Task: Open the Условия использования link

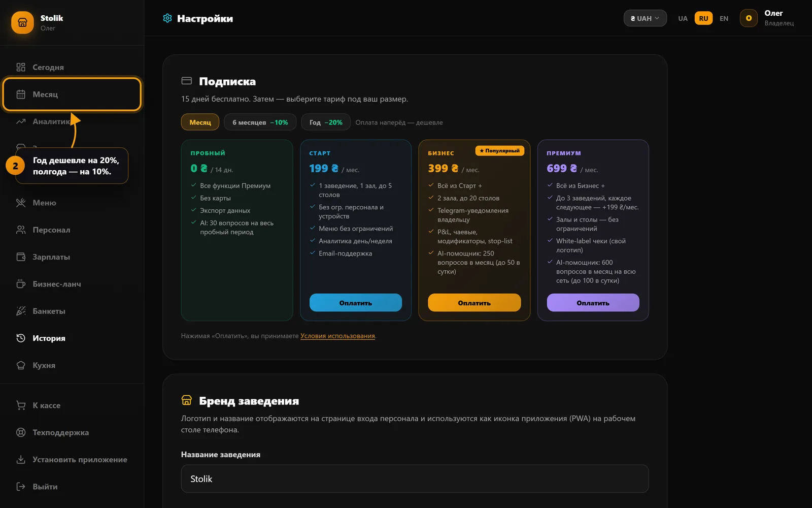Action: click(337, 336)
